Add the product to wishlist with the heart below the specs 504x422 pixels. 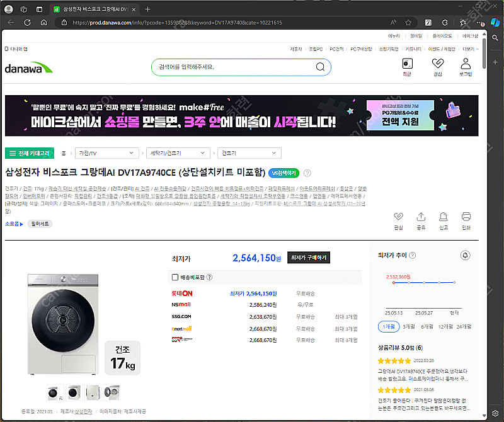tap(399, 221)
